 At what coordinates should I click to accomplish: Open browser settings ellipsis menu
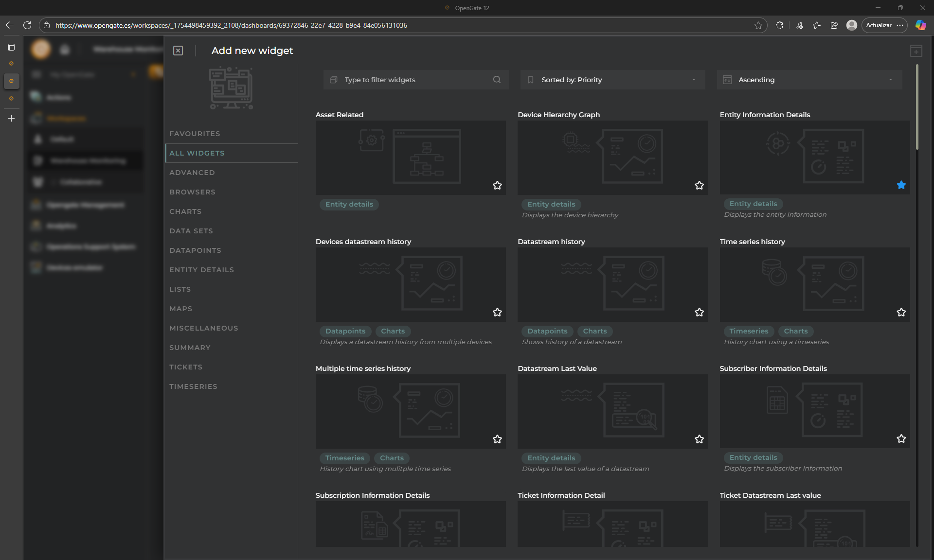[x=900, y=25]
